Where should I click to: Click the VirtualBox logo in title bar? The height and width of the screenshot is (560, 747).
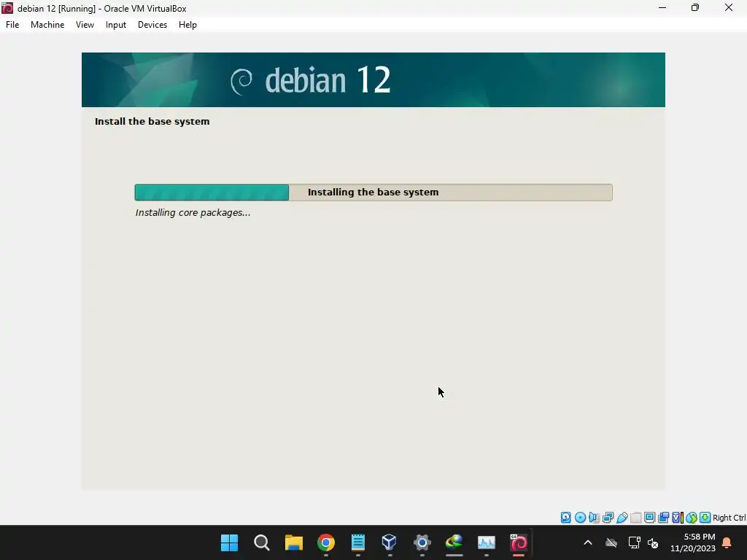pos(7,8)
